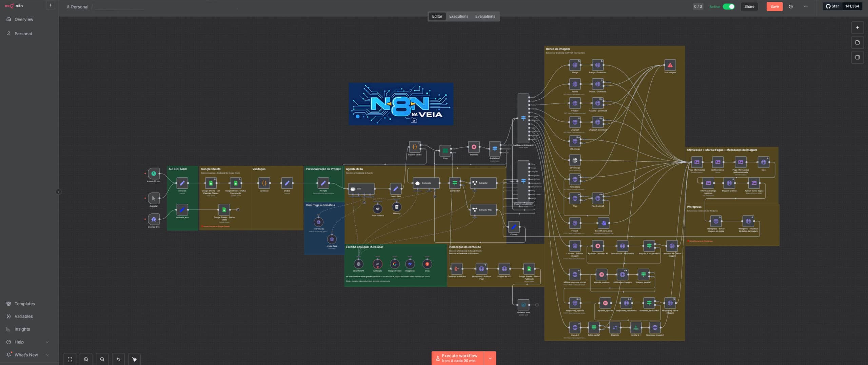
Task: Click the undo/reset zoom icon
Action: coord(118,359)
